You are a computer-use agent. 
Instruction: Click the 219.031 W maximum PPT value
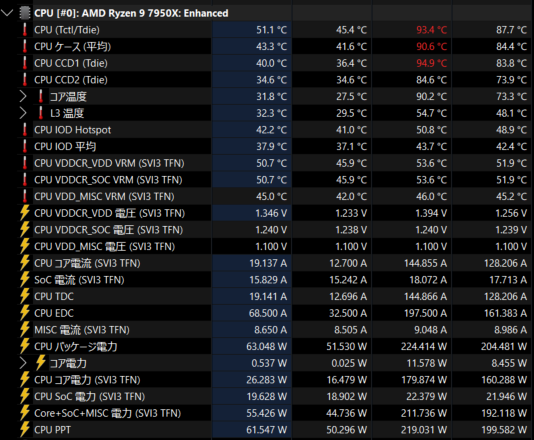424,430
